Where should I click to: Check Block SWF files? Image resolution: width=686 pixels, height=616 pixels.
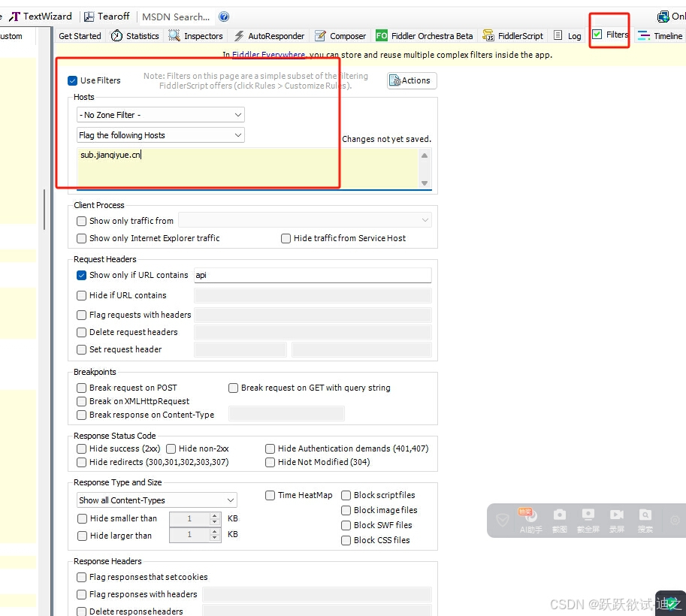click(346, 525)
